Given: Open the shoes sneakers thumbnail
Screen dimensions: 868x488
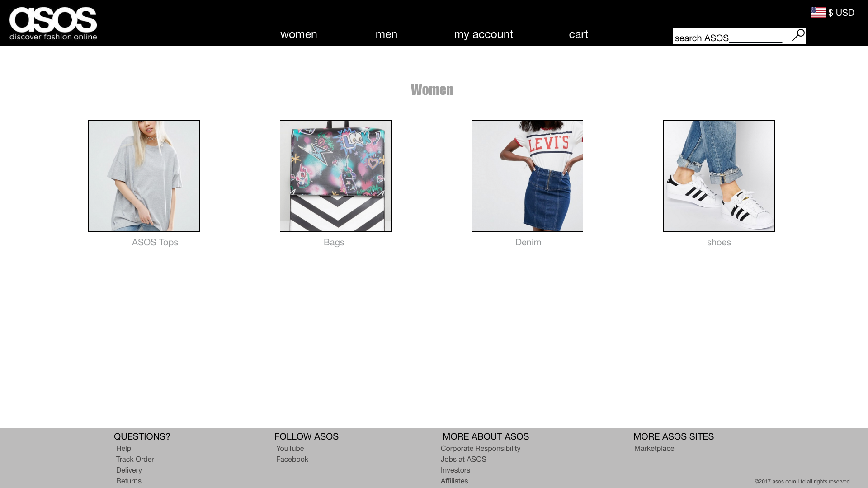Looking at the screenshot, I should [719, 176].
